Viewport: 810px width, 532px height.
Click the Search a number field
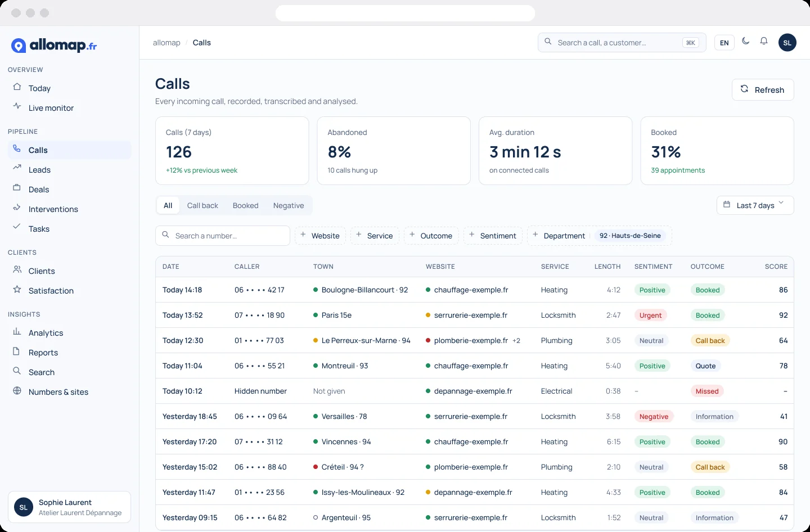(x=223, y=236)
